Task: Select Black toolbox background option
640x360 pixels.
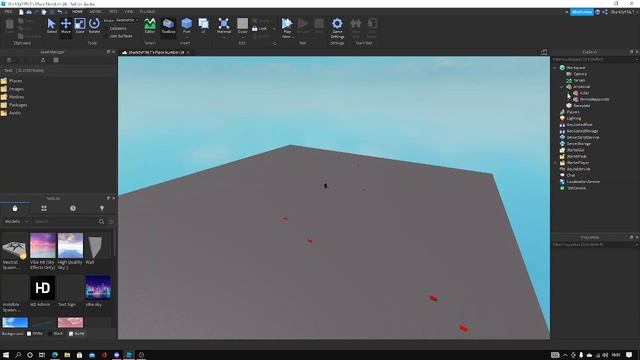Action: coord(55,333)
